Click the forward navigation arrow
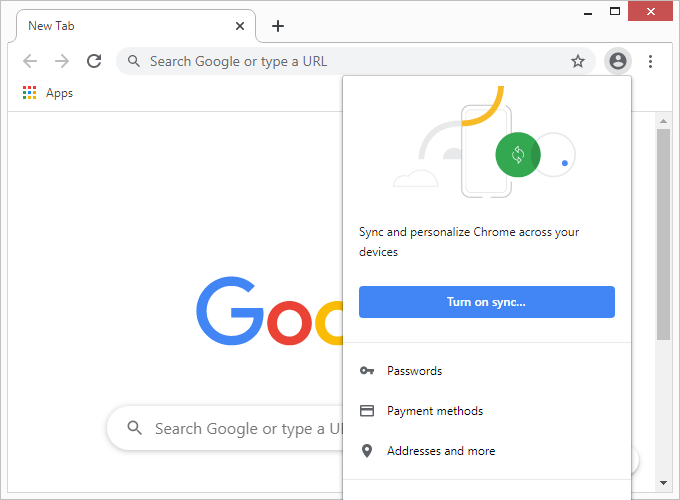Viewport: 680px width, 500px height. click(x=62, y=61)
